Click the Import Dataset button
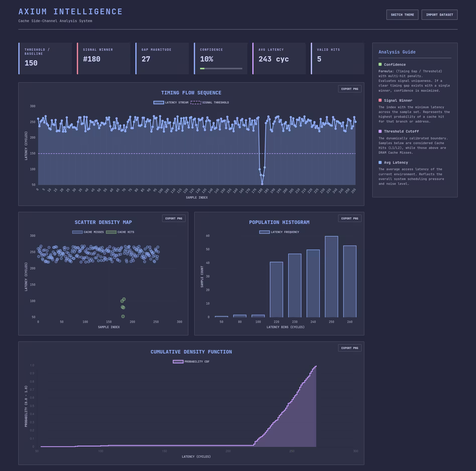 tap(439, 15)
